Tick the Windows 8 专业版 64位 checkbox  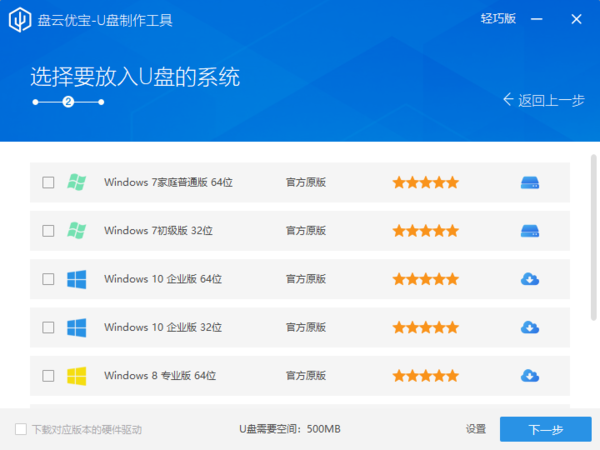pos(48,376)
